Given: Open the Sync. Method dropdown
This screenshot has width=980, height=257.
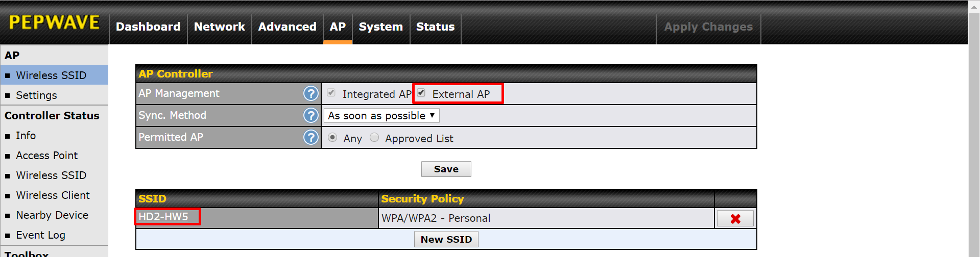Looking at the screenshot, I should 381,116.
